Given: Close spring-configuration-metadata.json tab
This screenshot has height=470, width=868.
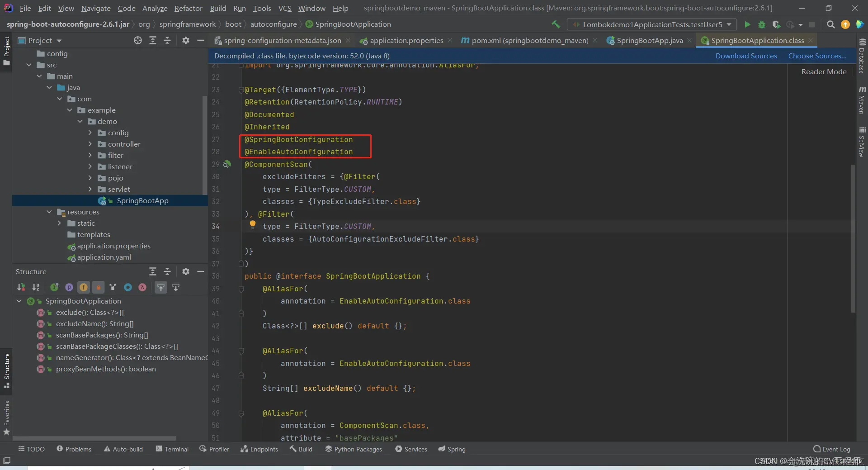Looking at the screenshot, I should [x=348, y=41].
